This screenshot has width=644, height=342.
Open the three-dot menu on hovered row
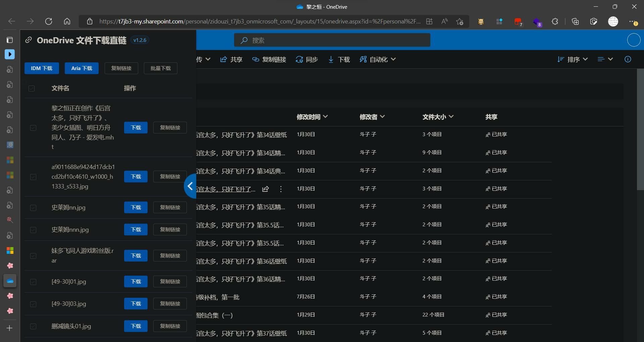pyautogui.click(x=281, y=189)
